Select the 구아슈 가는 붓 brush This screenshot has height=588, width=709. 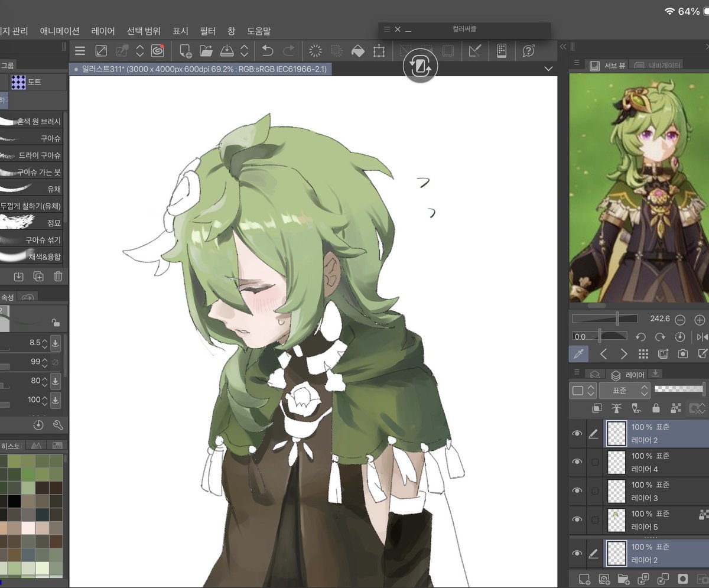(x=31, y=172)
